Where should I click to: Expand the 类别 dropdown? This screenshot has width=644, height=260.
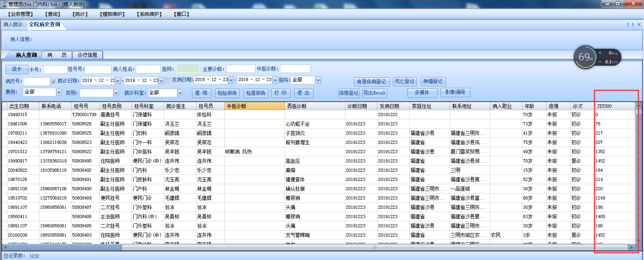[x=116, y=93]
